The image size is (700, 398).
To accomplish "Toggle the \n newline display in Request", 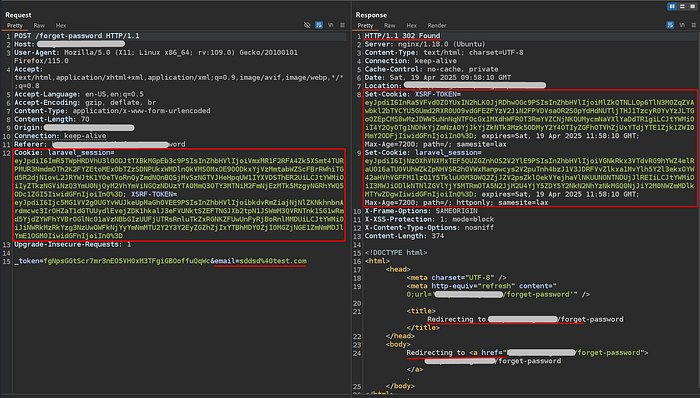I will click(x=331, y=25).
